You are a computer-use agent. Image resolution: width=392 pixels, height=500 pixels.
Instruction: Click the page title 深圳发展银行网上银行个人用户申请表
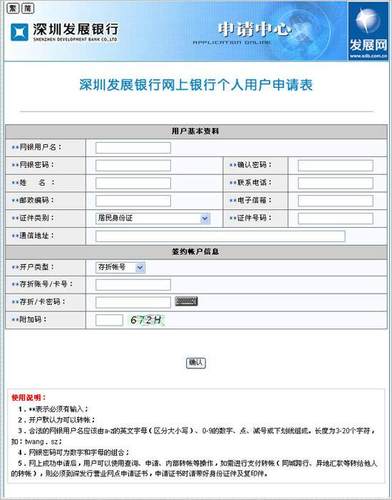(x=196, y=85)
